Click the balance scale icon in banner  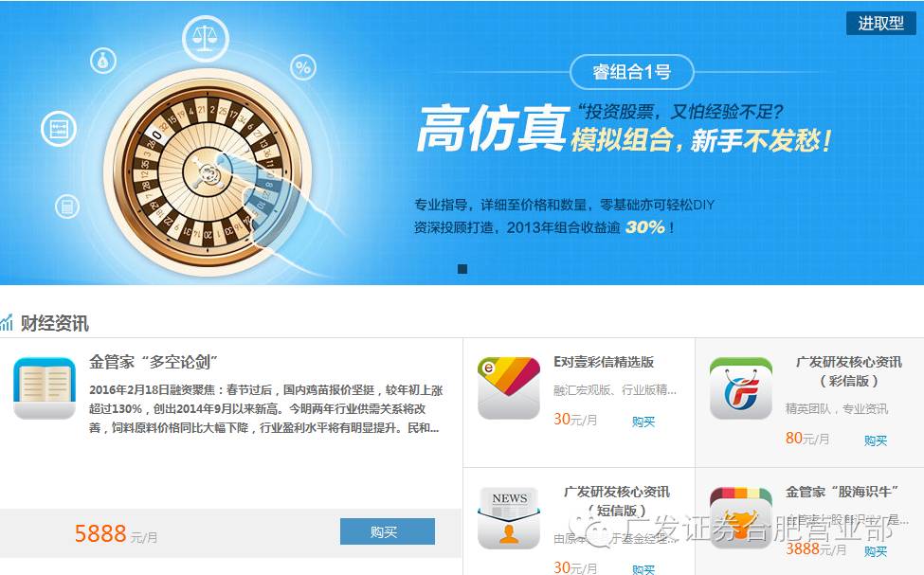tap(205, 39)
